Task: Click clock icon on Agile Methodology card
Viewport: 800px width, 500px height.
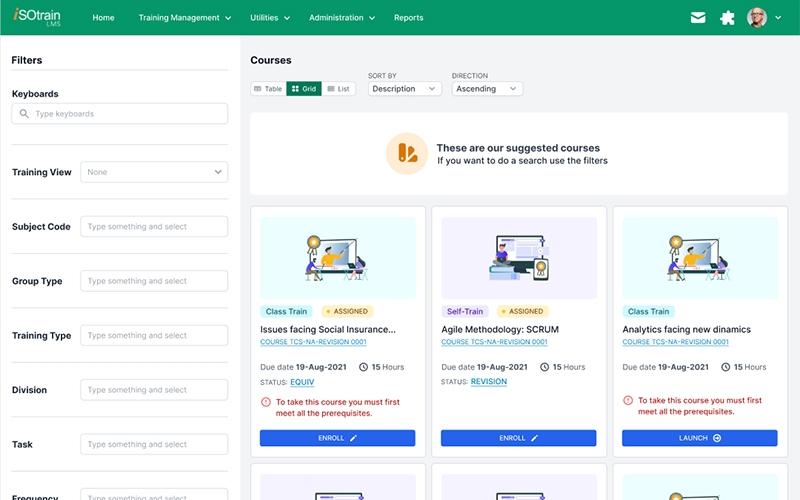Action: pos(544,367)
